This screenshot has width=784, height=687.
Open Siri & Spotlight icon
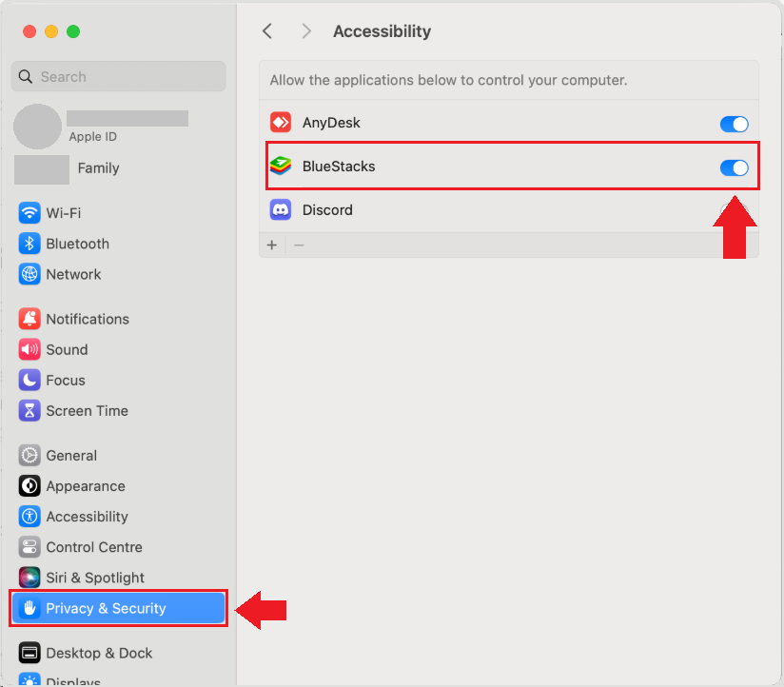click(29, 578)
